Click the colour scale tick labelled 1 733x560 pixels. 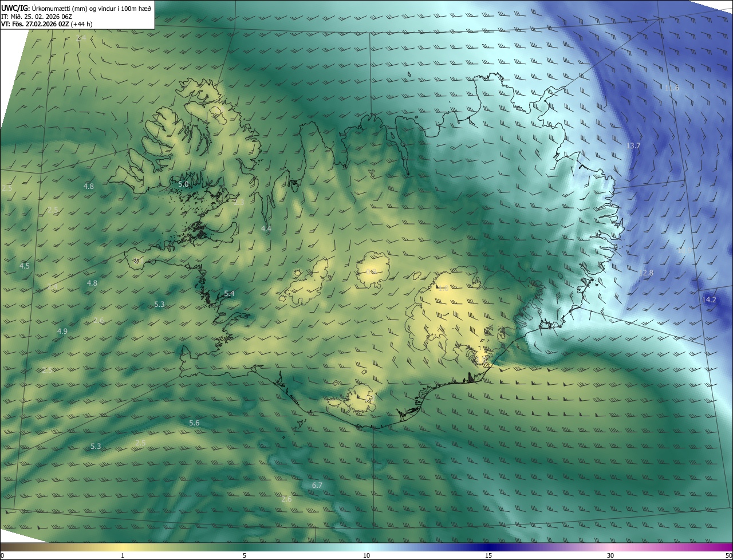tap(123, 555)
